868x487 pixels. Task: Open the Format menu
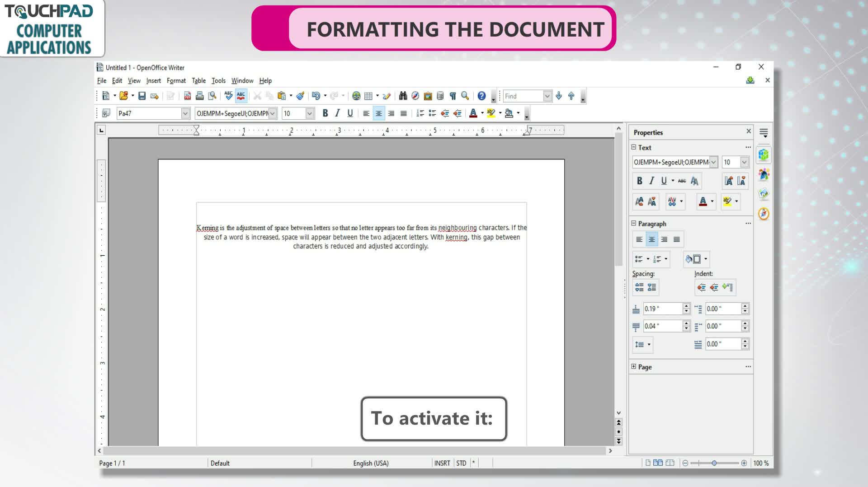(x=176, y=80)
